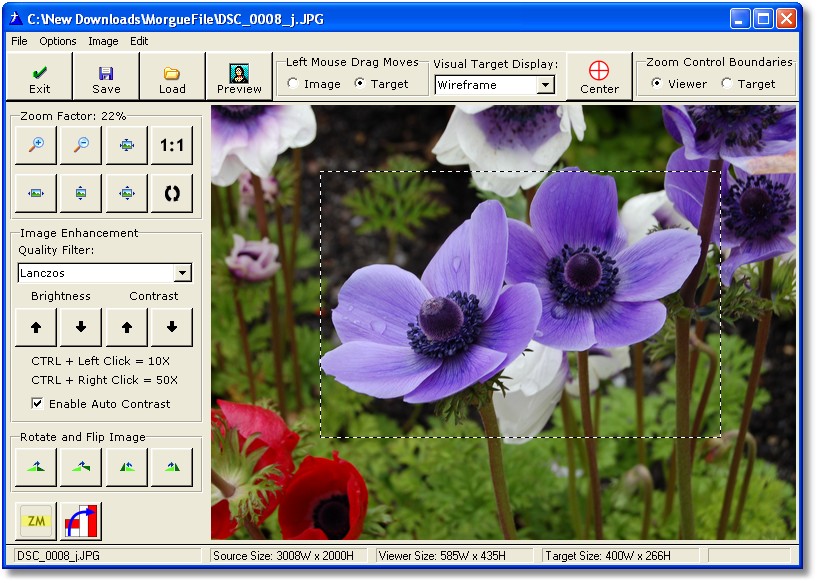Click the Viewer Size: 585W x 435H status text
The image size is (817, 583).
(442, 556)
